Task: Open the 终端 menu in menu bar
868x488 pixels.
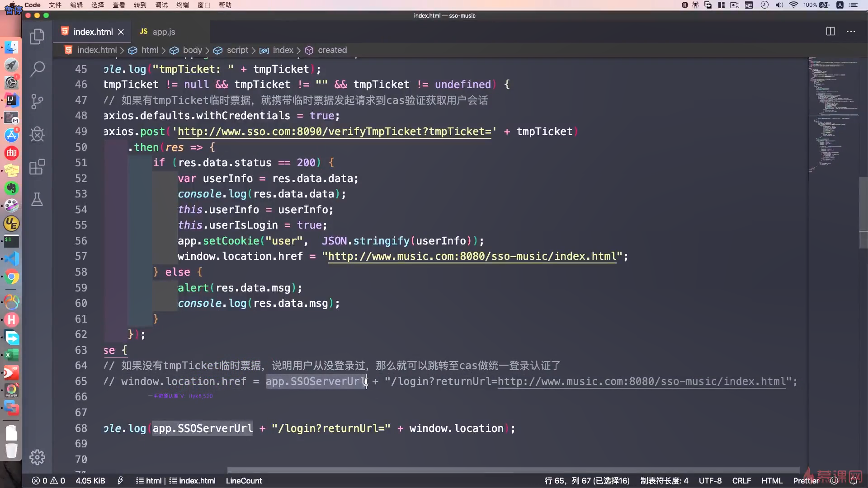Action: pyautogui.click(x=183, y=5)
